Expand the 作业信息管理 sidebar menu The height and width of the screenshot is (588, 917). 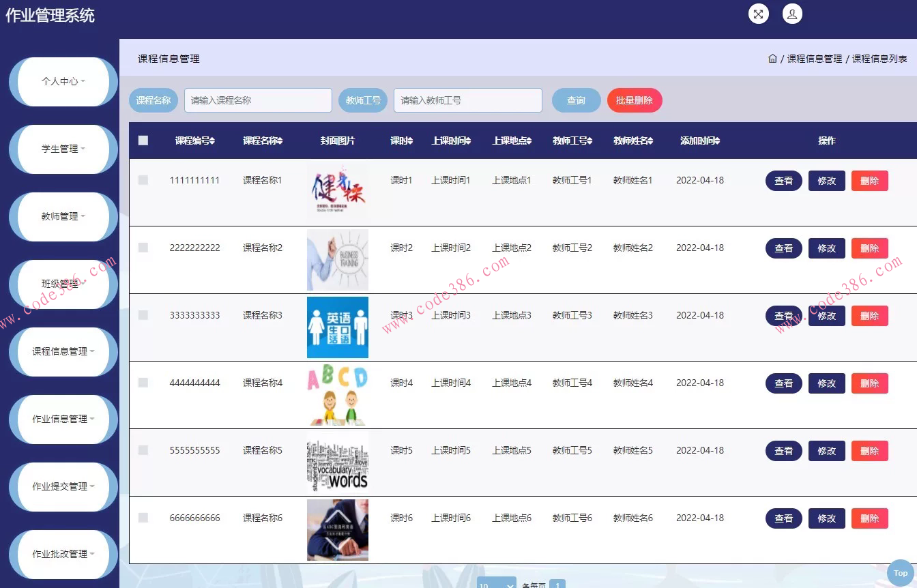click(60, 419)
